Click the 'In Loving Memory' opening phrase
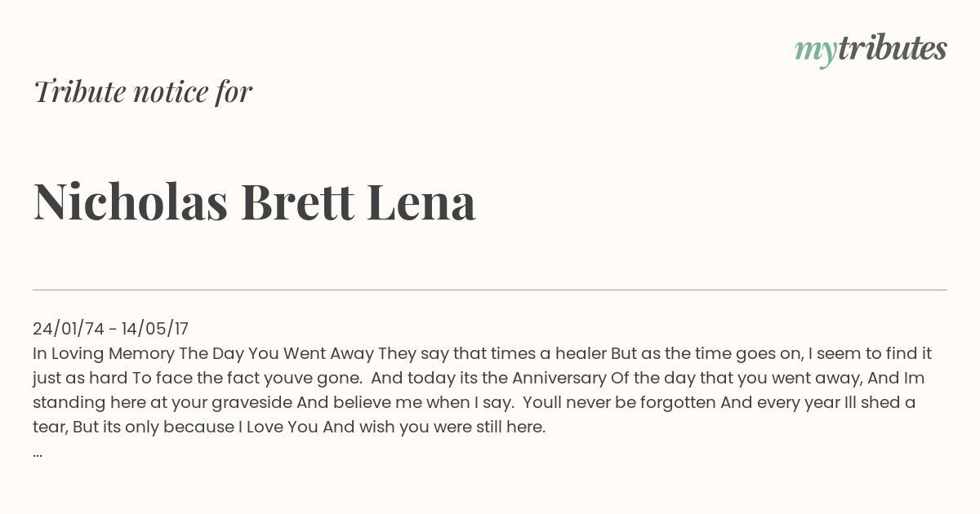 [x=104, y=353]
